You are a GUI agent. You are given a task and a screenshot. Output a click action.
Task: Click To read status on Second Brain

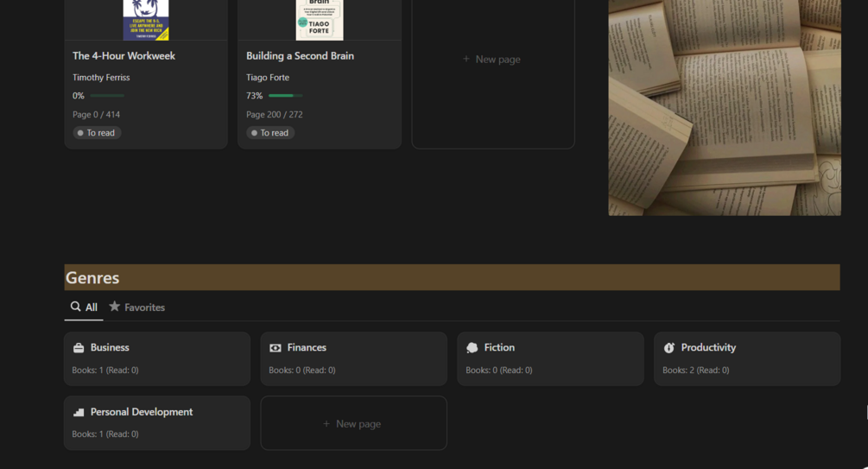tap(270, 133)
